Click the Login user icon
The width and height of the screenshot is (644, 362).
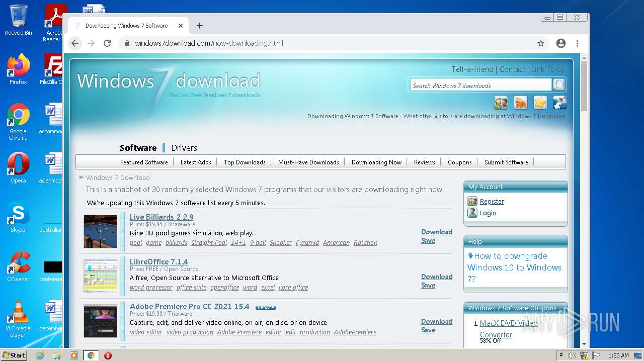tap(472, 213)
